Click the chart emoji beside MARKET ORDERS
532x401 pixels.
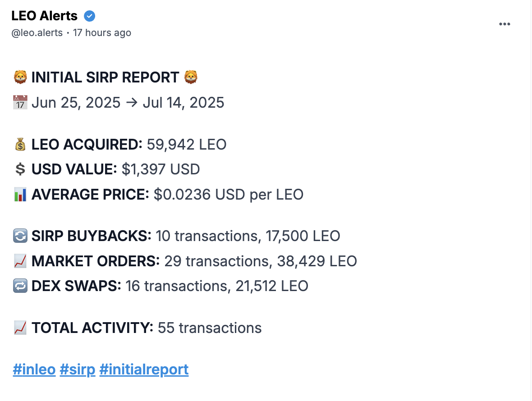coord(20,261)
